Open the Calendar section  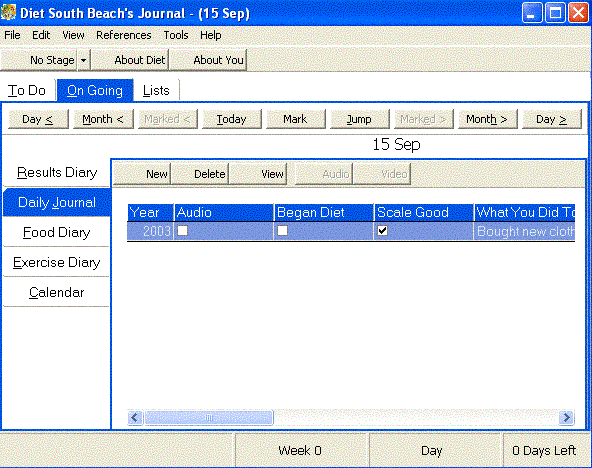coord(56,292)
